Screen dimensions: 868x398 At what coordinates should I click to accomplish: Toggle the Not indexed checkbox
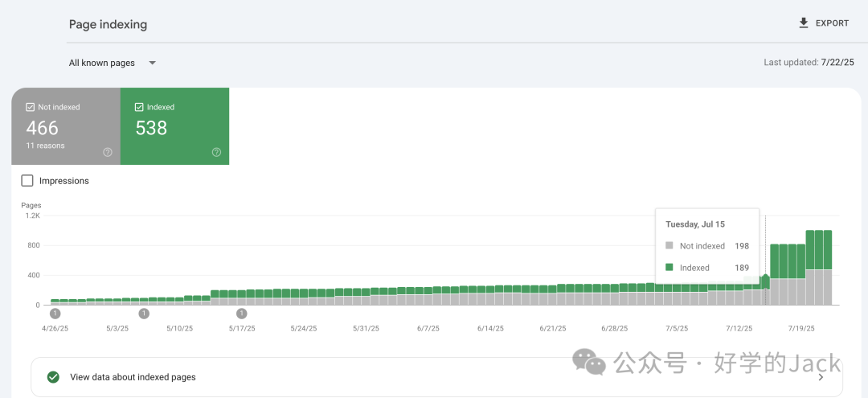coord(30,108)
